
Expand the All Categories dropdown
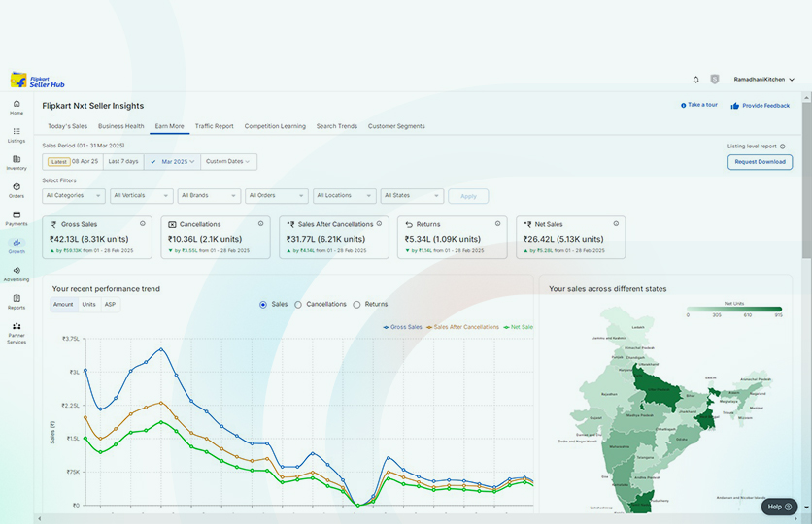pyautogui.click(x=73, y=196)
